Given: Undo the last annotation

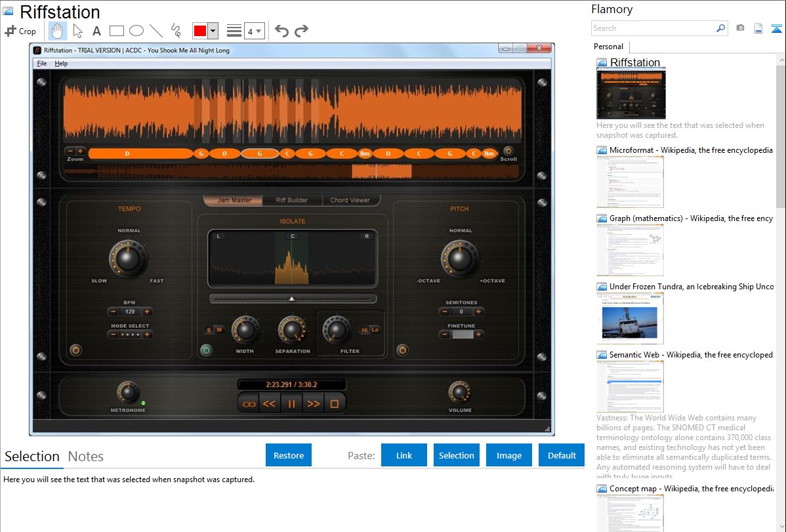Looking at the screenshot, I should pyautogui.click(x=281, y=31).
